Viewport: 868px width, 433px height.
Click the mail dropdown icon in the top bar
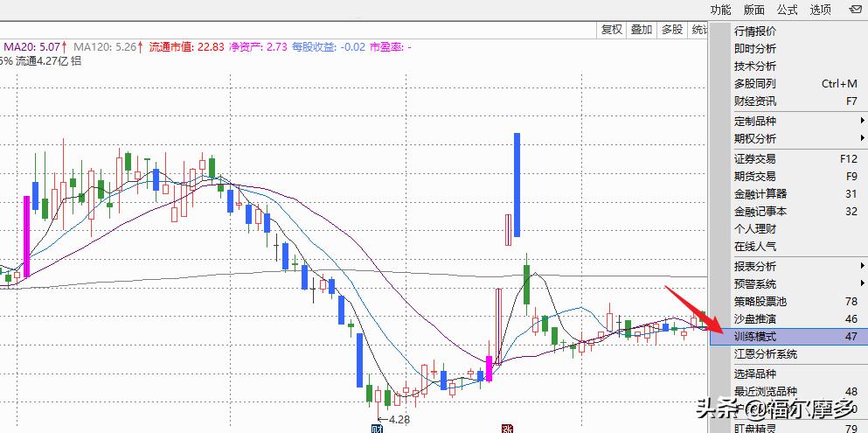tap(854, 10)
